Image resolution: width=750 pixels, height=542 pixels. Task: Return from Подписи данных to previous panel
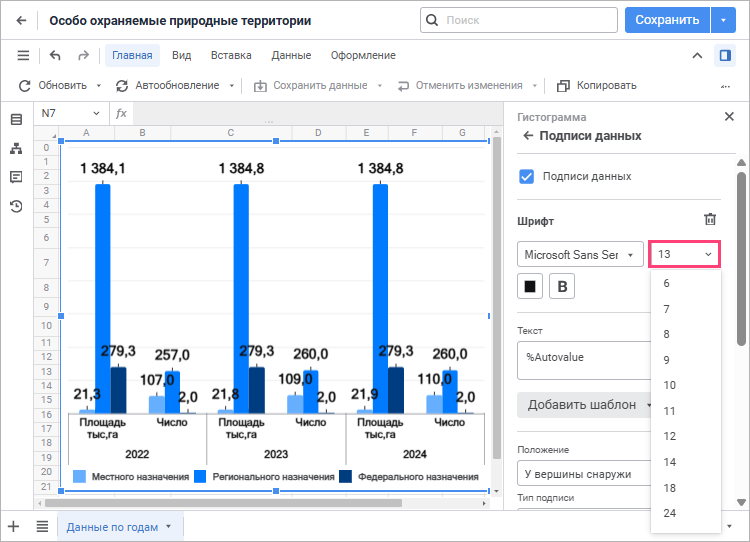[x=528, y=136]
